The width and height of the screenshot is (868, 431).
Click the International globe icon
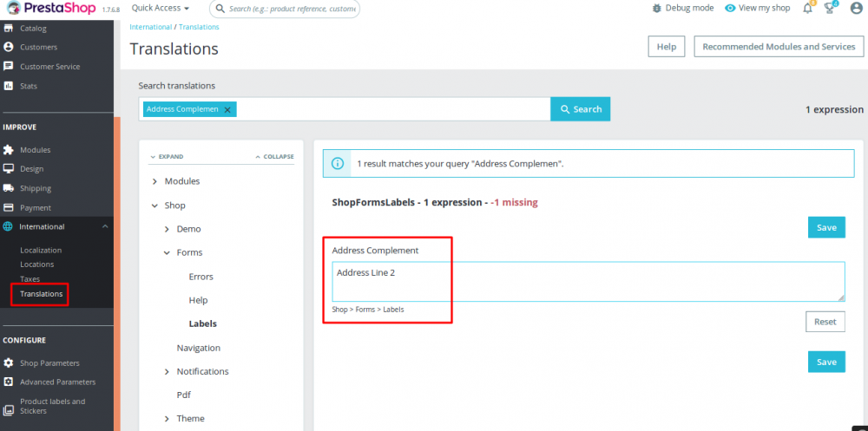pos(8,226)
